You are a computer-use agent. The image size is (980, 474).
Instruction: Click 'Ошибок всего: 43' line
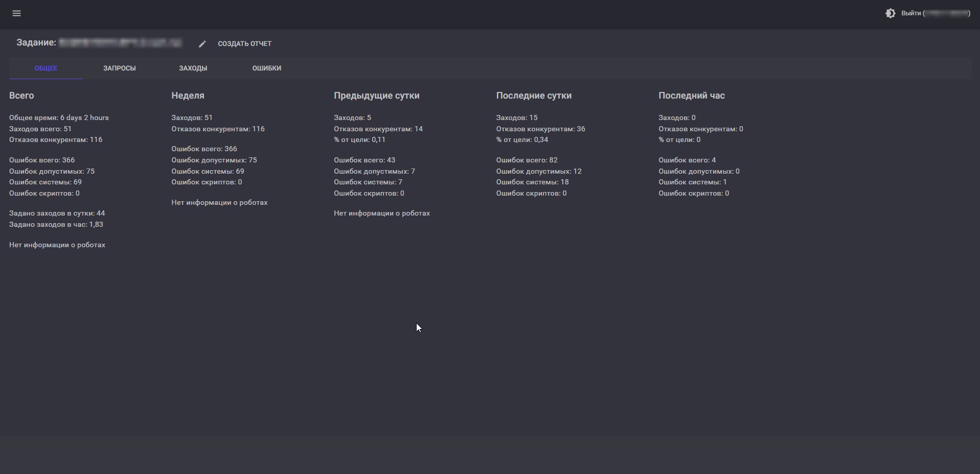(364, 160)
